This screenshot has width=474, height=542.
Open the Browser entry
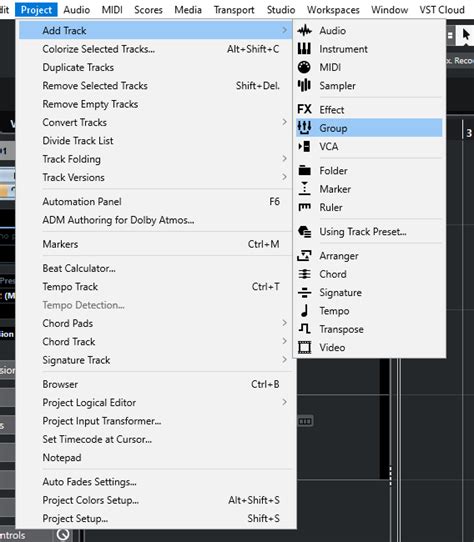[157, 384]
